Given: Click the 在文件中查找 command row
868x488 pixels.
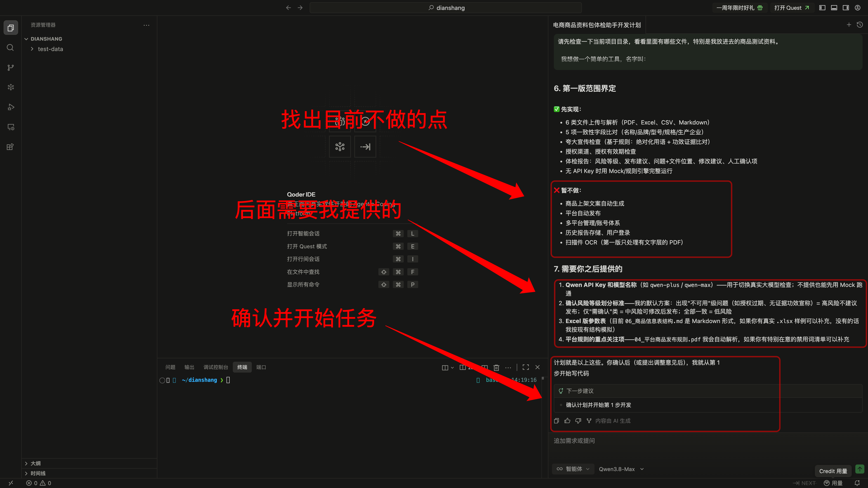Looking at the screenshot, I should click(352, 272).
